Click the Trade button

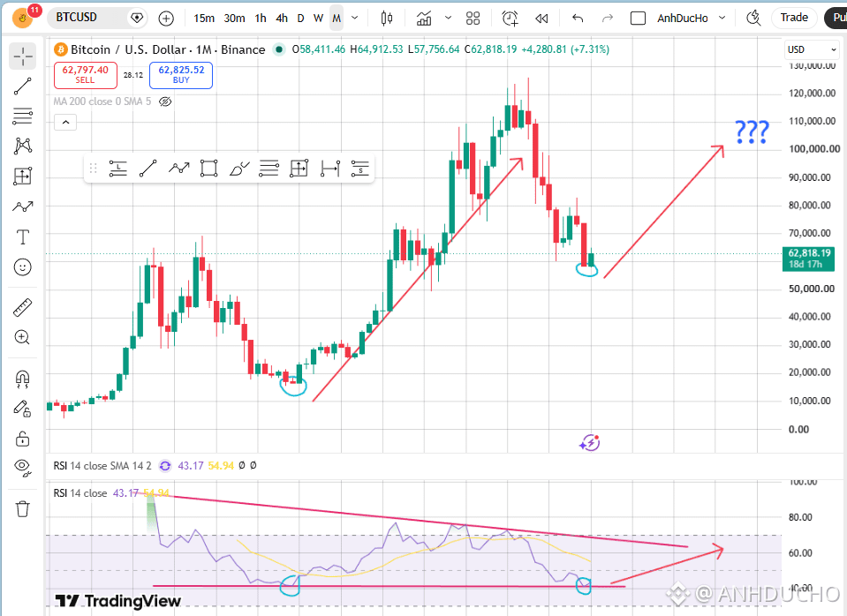[x=794, y=18]
